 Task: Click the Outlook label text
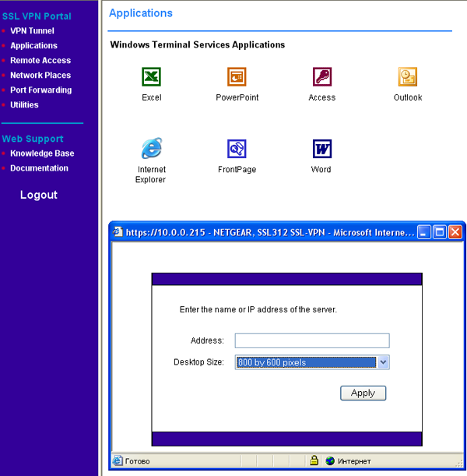click(408, 97)
